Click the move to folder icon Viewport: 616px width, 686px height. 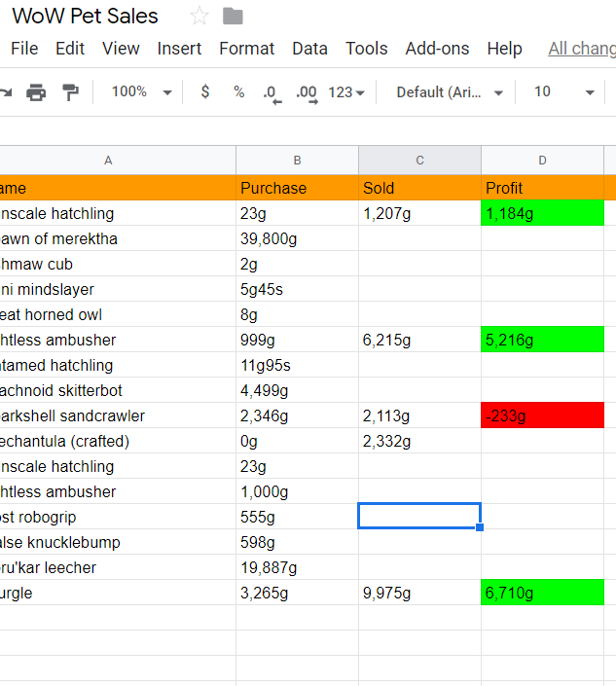233,17
